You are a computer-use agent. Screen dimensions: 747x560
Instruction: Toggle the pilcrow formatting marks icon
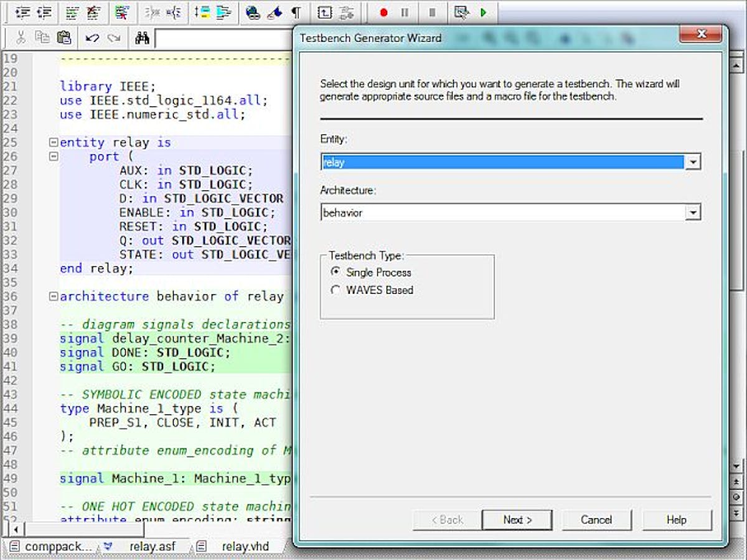click(x=296, y=12)
